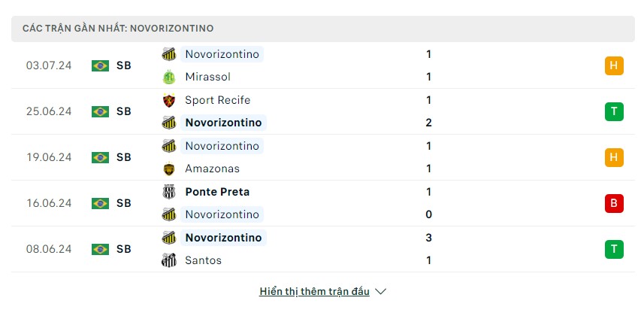Select the Amazonas team name
The width and height of the screenshot is (644, 316).
213,169
